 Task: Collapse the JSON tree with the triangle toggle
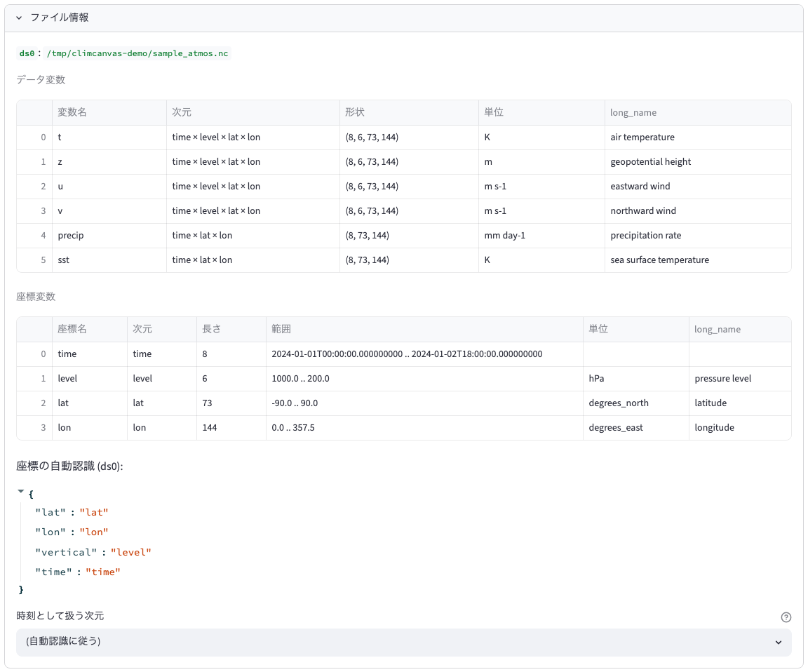click(20, 492)
